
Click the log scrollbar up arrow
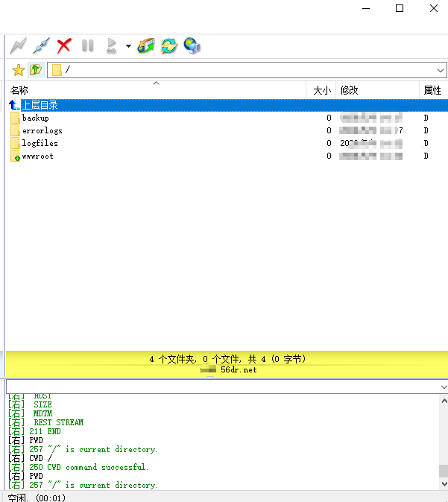tap(444, 401)
